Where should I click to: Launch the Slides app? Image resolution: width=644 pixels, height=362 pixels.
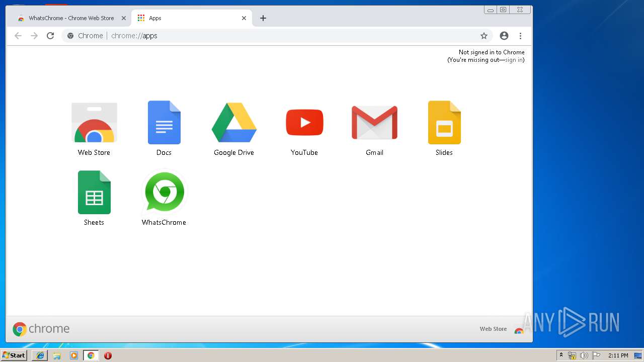pos(444,123)
